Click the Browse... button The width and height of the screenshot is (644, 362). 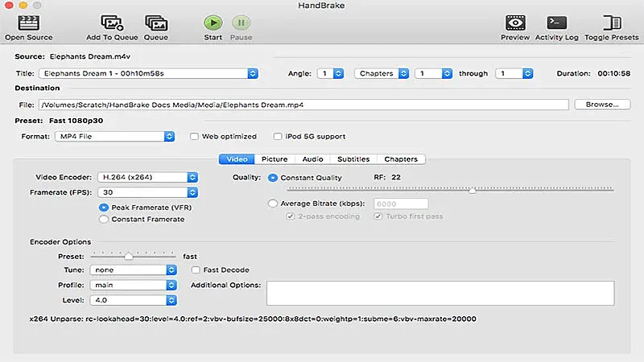click(x=602, y=105)
